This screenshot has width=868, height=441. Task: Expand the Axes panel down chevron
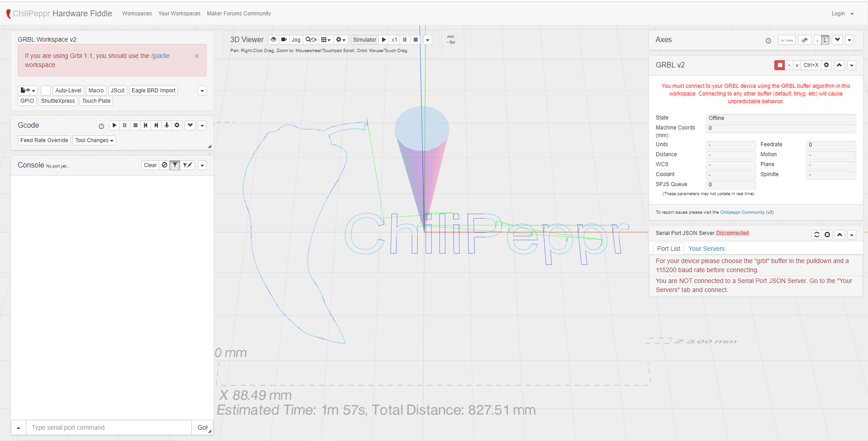[838, 40]
